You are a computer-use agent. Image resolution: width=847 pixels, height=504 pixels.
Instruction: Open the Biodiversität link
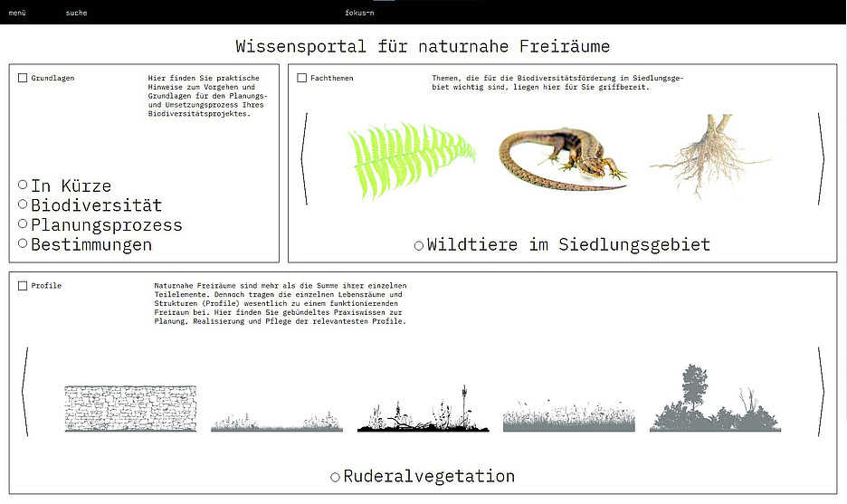(x=96, y=205)
